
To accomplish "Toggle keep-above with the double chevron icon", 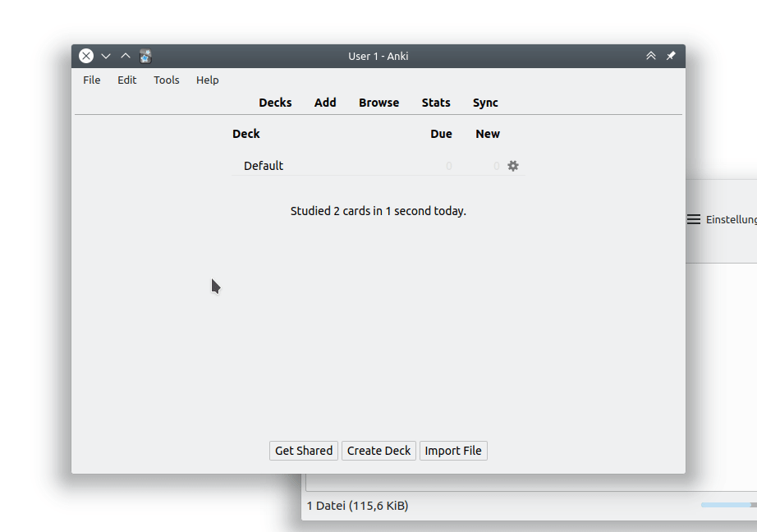I will (650, 56).
